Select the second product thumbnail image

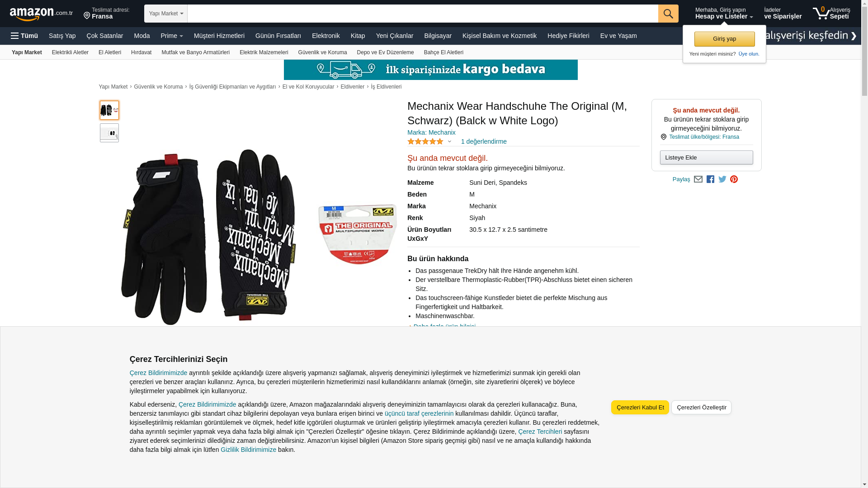[109, 133]
